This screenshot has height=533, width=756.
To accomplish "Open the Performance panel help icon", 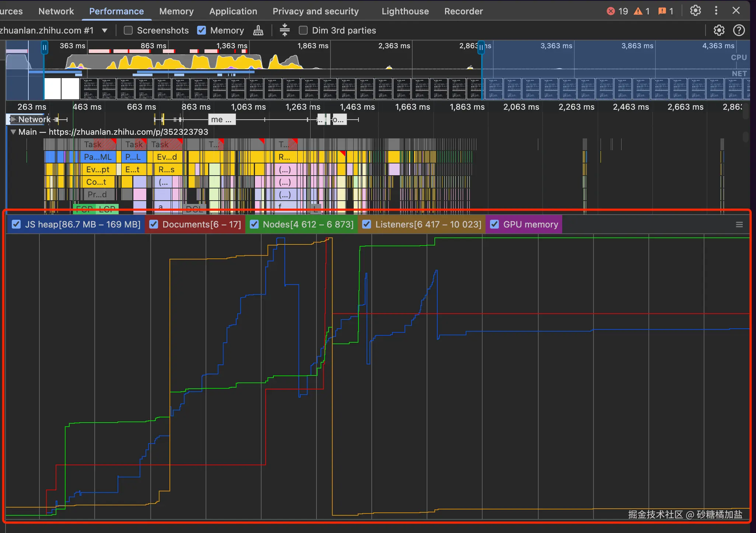I will tap(739, 30).
